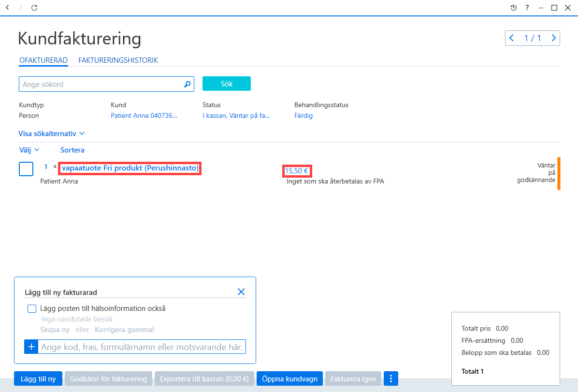Screen dimensions: 578x392
Task: Click the back navigation arrow
Action: point(7,7)
